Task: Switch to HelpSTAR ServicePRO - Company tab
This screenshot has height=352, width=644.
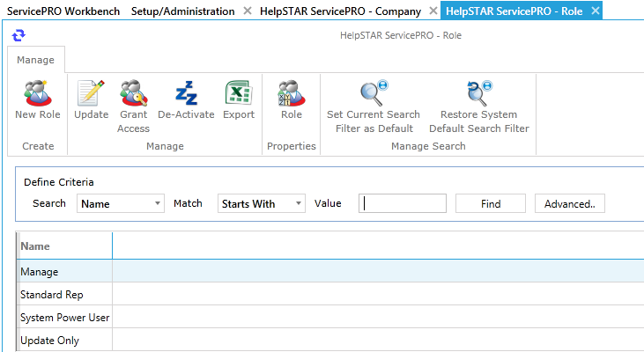Action: pyautogui.click(x=340, y=11)
